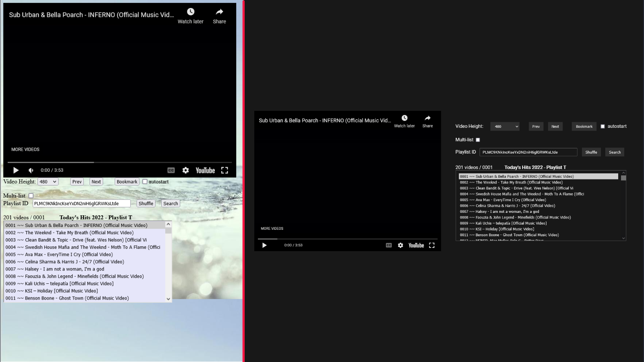The image size is (644, 362).
Task: Enter fullscreen in right dark player
Action: pos(432,245)
